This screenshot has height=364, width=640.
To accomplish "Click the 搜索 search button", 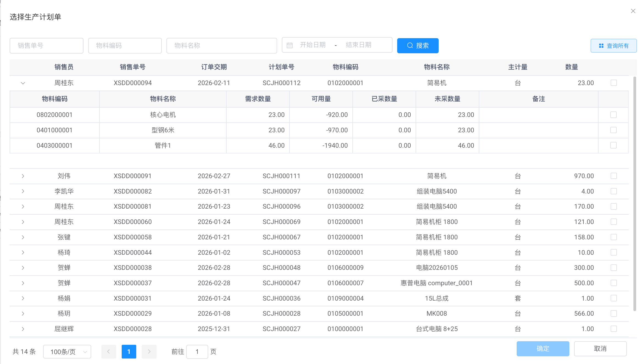I will pyautogui.click(x=418, y=46).
